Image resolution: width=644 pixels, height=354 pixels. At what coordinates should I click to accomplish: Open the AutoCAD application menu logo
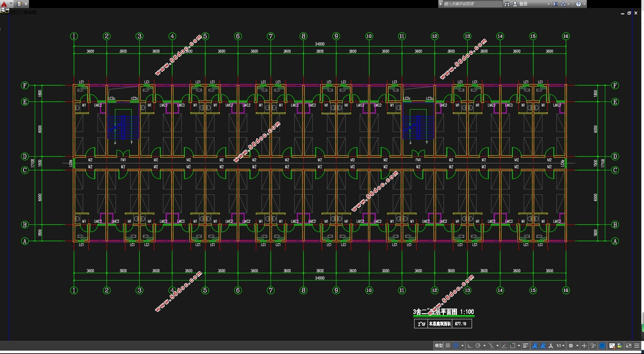coord(4,4)
